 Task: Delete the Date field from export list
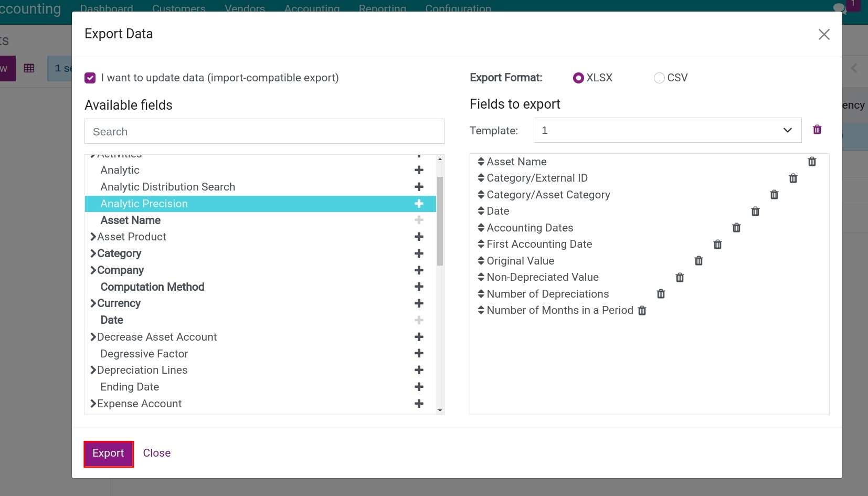point(755,212)
